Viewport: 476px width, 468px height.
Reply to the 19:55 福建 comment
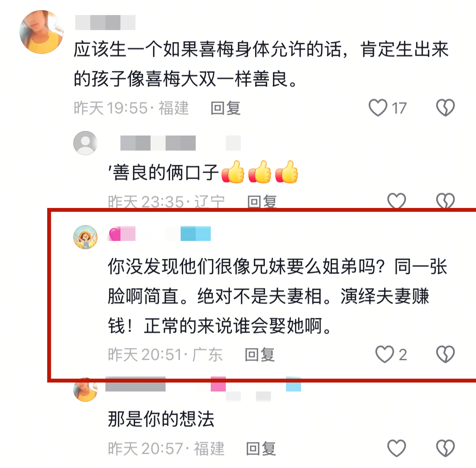[x=225, y=108]
